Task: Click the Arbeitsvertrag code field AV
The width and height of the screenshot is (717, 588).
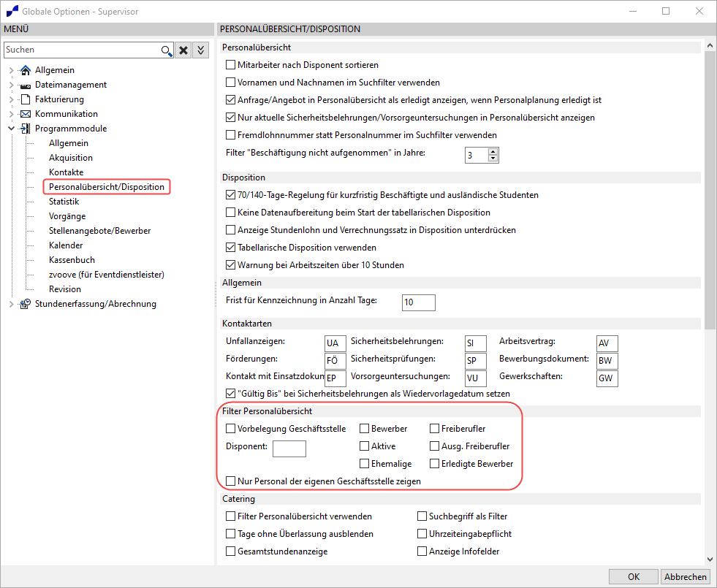Action: (x=607, y=343)
